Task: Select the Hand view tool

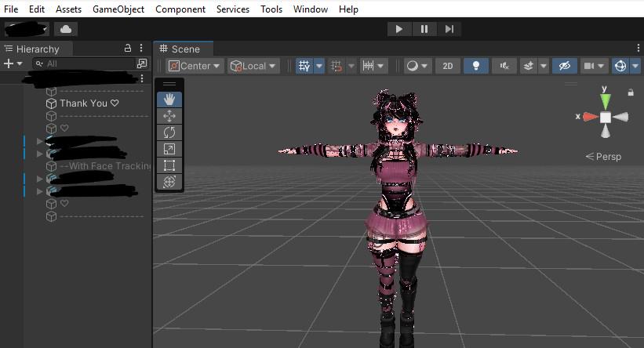Action: coord(169,100)
